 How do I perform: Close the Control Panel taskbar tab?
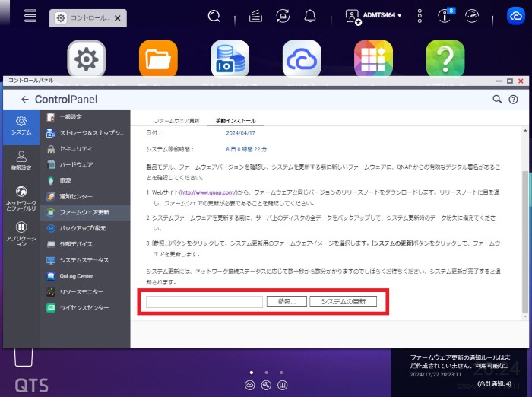pos(118,18)
